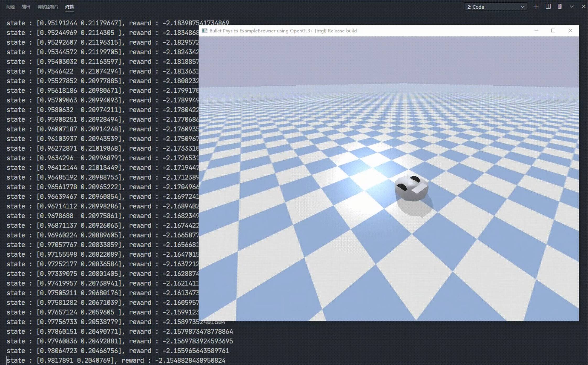Click reward value -2.1579873478778864
The width and height of the screenshot is (588, 365).
click(198, 331)
